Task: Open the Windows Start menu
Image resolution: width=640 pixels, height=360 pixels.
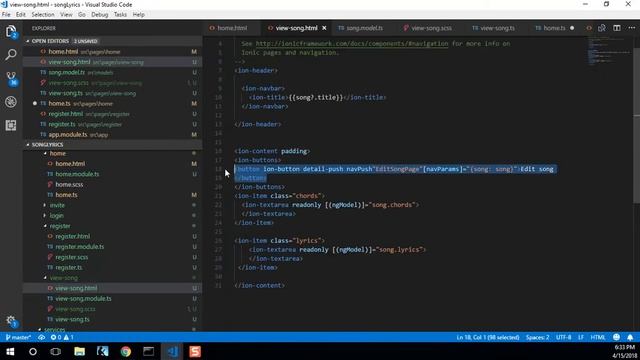Action: pyautogui.click(x=10, y=351)
